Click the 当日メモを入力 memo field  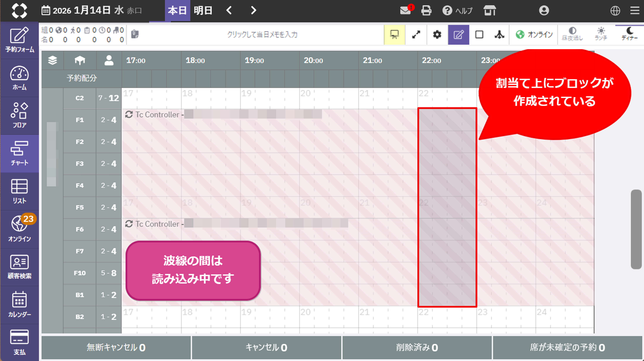coord(262,35)
